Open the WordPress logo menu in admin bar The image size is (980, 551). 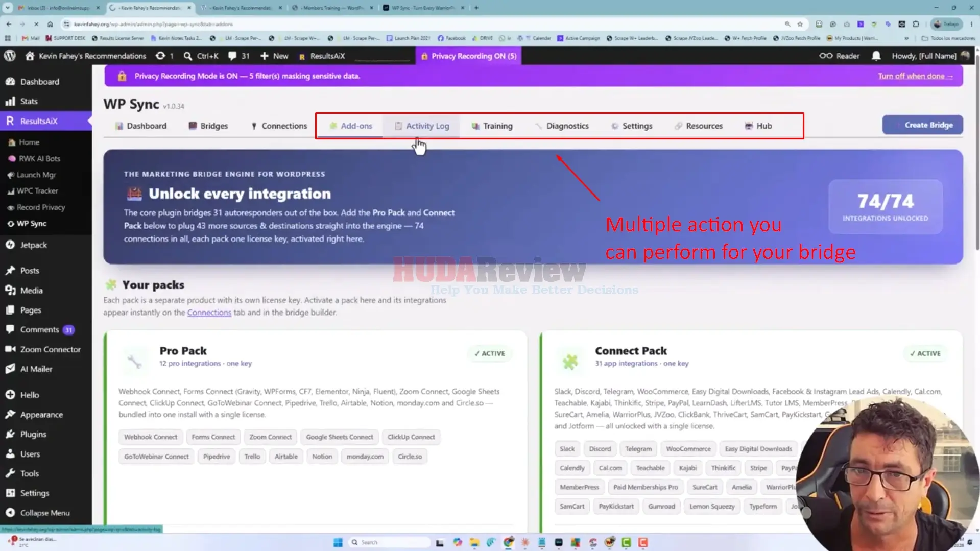[x=10, y=56]
